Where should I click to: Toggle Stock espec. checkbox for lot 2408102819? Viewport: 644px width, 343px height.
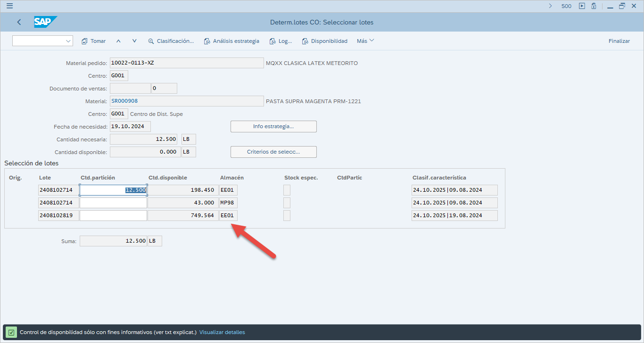point(287,215)
